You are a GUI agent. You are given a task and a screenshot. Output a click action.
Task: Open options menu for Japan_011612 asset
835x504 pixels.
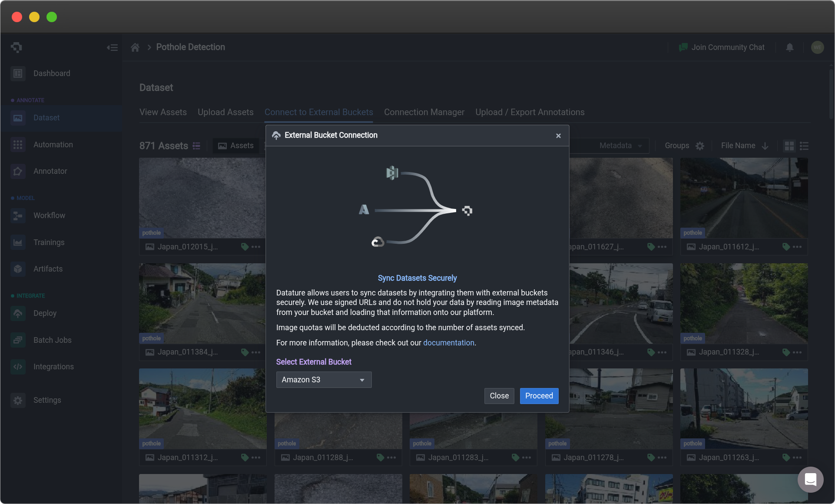tap(797, 247)
